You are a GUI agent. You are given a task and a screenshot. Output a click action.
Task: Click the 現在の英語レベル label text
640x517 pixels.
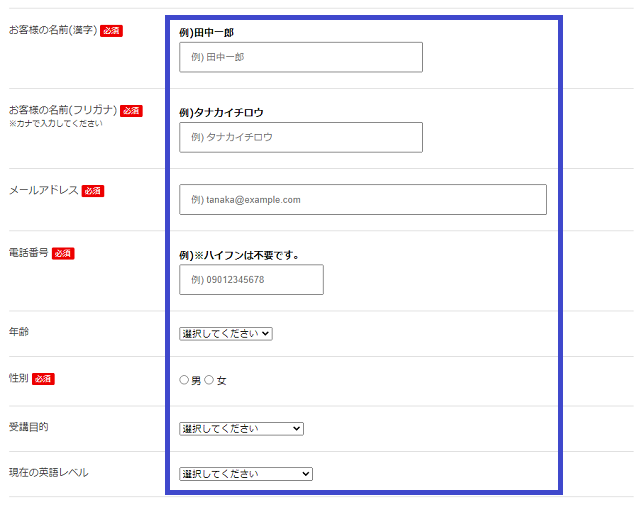coord(48,472)
